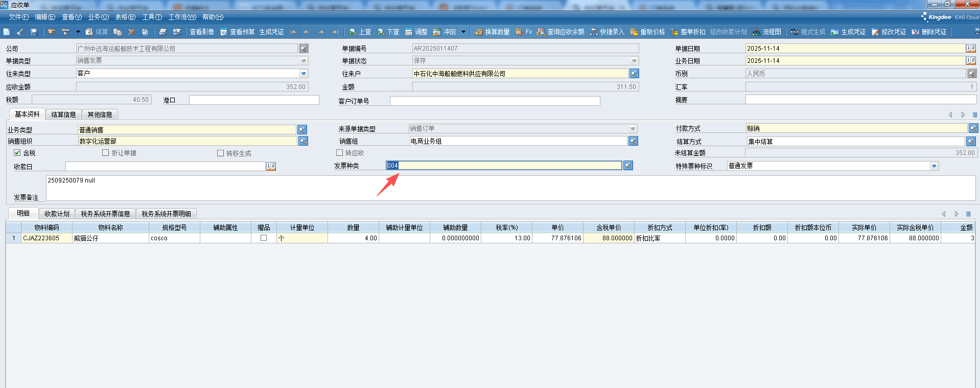Switch to the 结算信息 tab
980x388 pixels.
tap(63, 115)
